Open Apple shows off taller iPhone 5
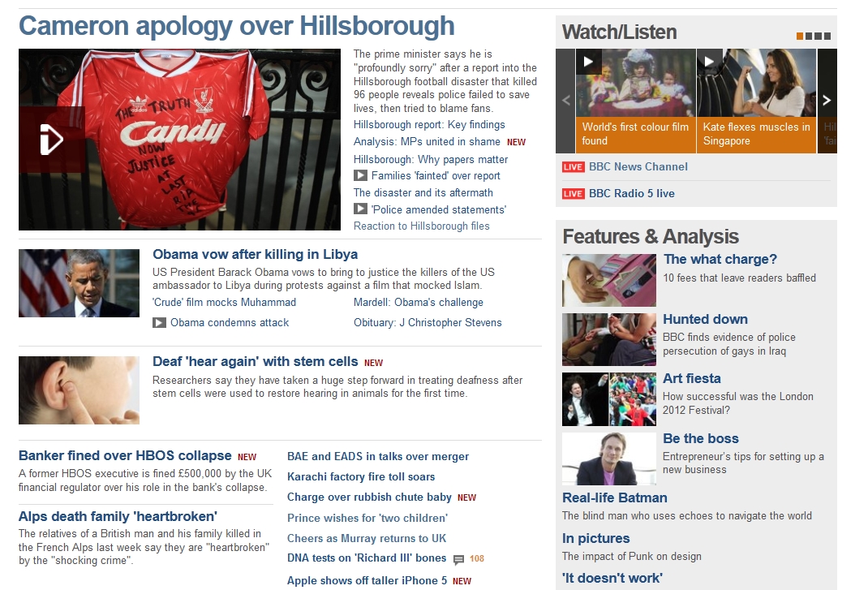Viewport: 868px width, 590px height. tap(367, 580)
